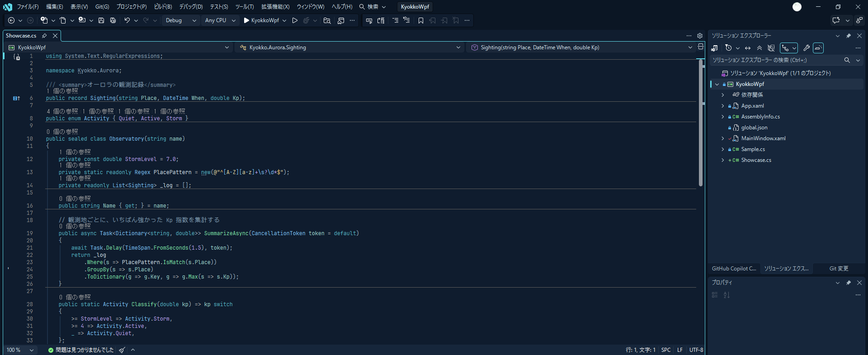868x355 pixels.
Task: Click code cleanup broom icon in status bar
Action: coord(122,350)
